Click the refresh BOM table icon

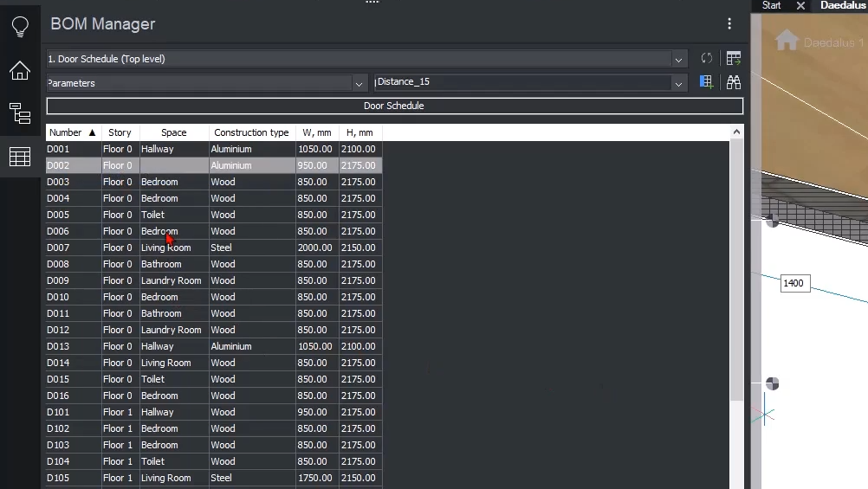click(706, 58)
